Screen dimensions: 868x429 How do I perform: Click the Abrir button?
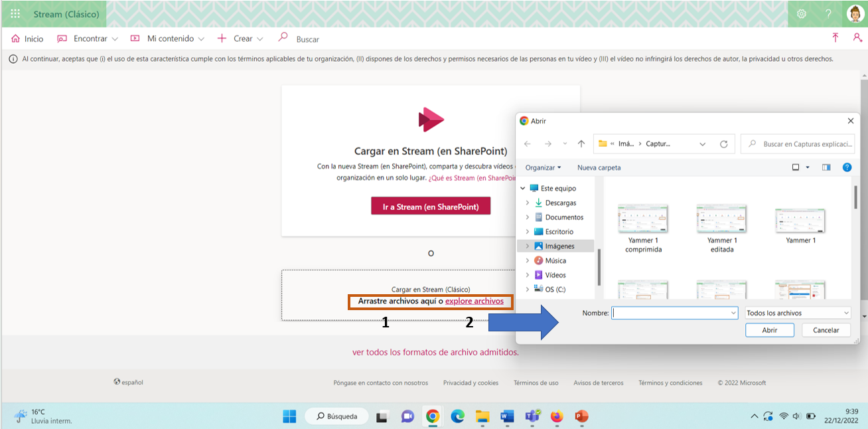770,330
